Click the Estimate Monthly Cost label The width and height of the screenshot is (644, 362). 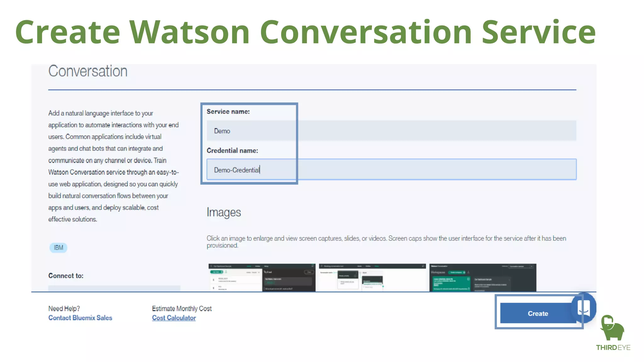(182, 309)
